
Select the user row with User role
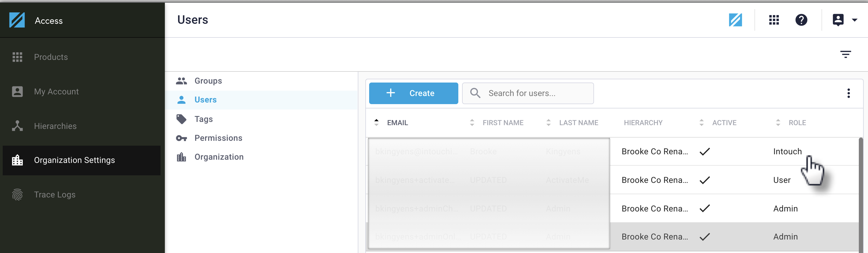(612, 180)
